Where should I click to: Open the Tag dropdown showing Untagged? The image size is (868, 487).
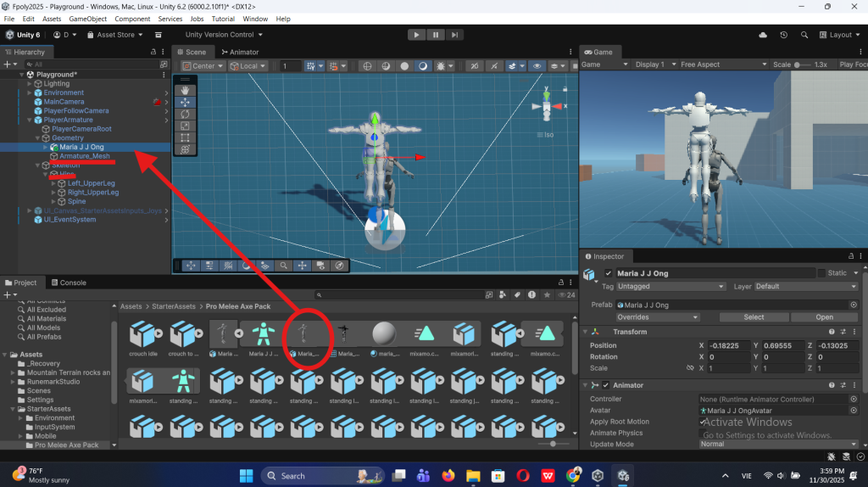(x=671, y=287)
